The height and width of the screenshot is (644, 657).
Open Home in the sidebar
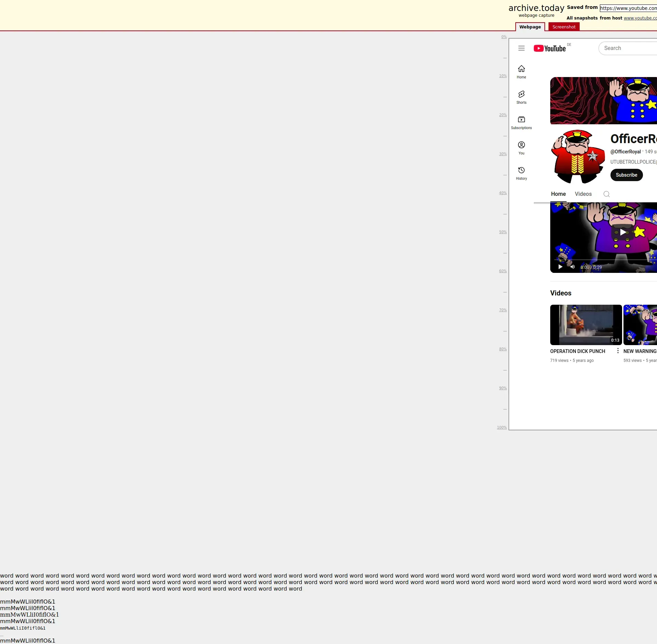pos(521,72)
